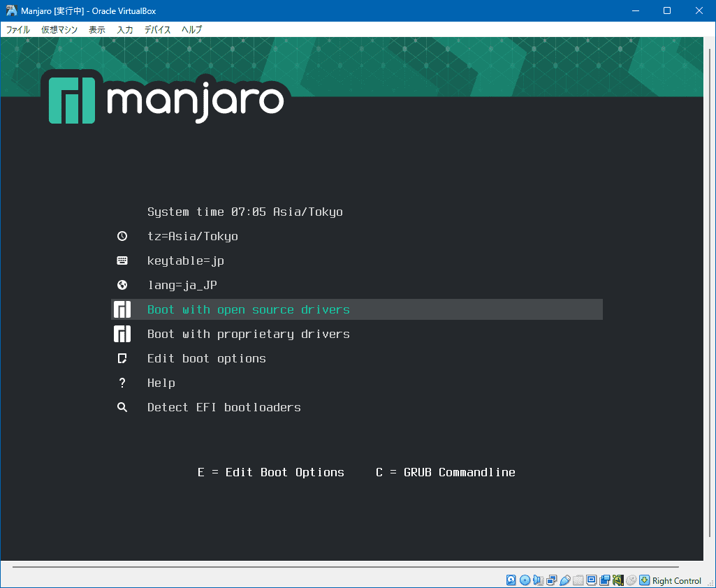716x588 pixels.
Task: Click the CPU chip status icon
Action: [618, 580]
